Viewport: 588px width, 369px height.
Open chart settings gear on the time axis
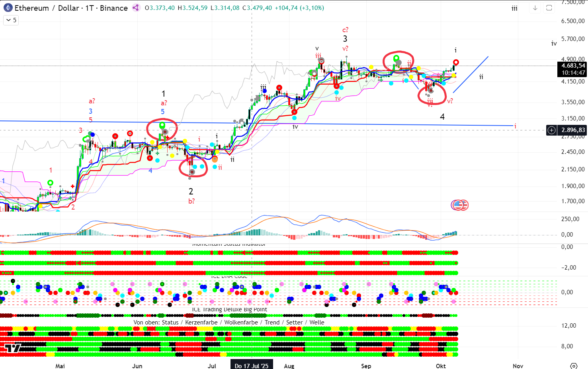[574, 366]
